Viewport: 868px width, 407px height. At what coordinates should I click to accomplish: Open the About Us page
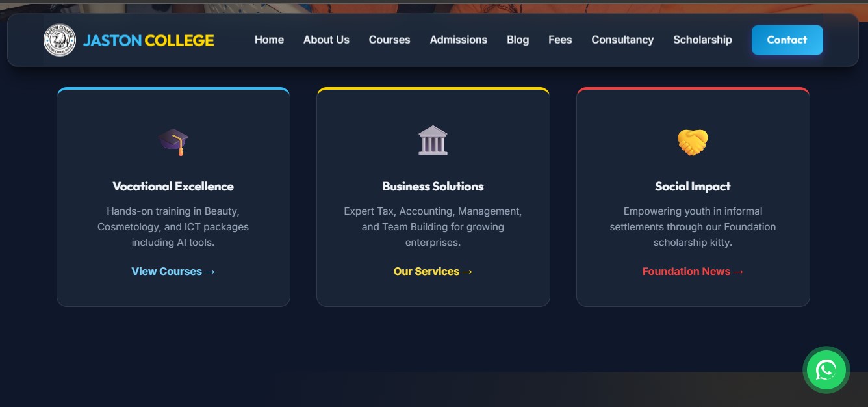(326, 40)
